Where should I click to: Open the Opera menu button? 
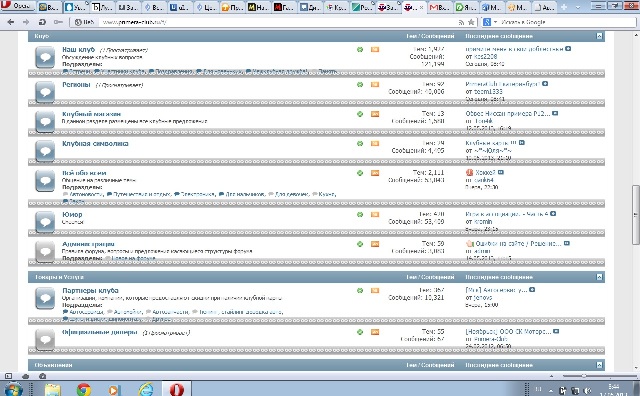(x=17, y=6)
